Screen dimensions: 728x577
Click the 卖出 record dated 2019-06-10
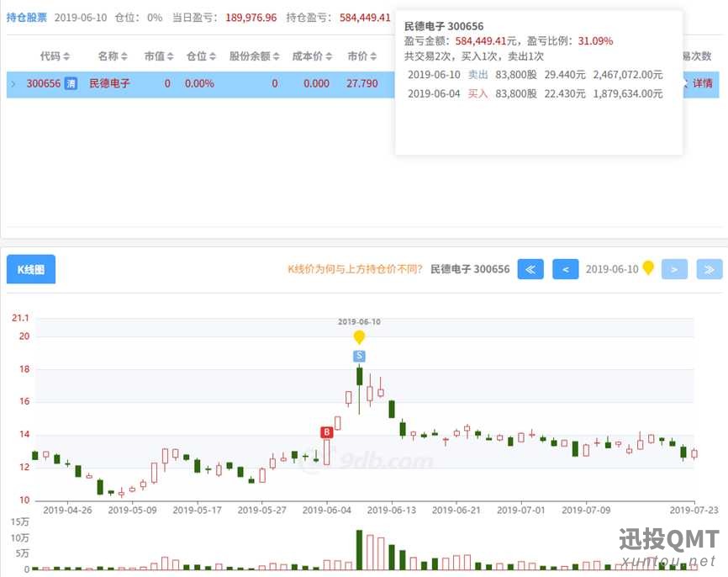[x=535, y=75]
